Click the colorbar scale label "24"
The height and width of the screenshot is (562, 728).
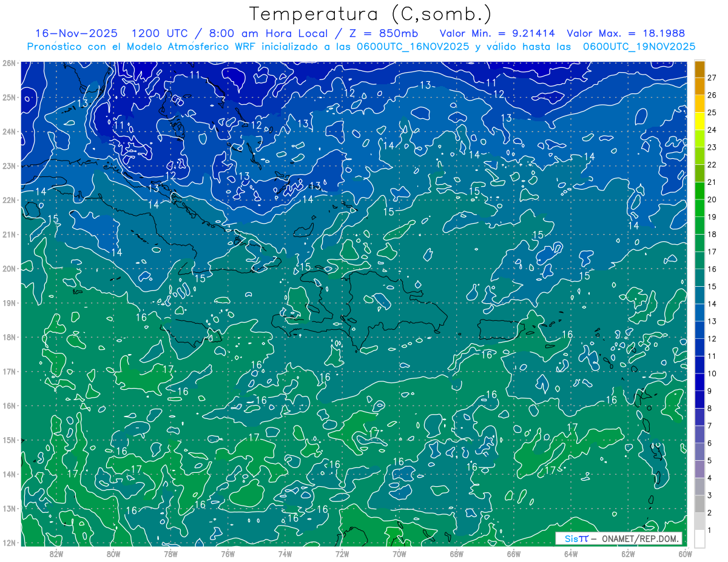coord(712,129)
